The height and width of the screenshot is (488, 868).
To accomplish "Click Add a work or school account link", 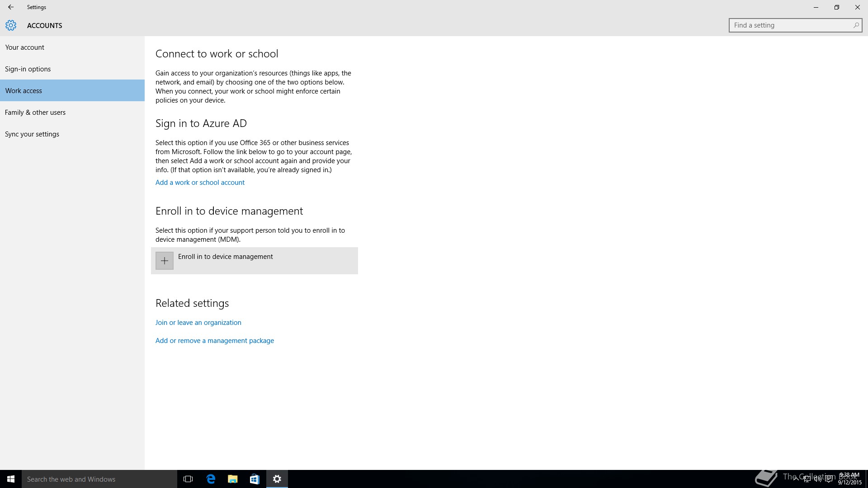I will click(x=200, y=183).
